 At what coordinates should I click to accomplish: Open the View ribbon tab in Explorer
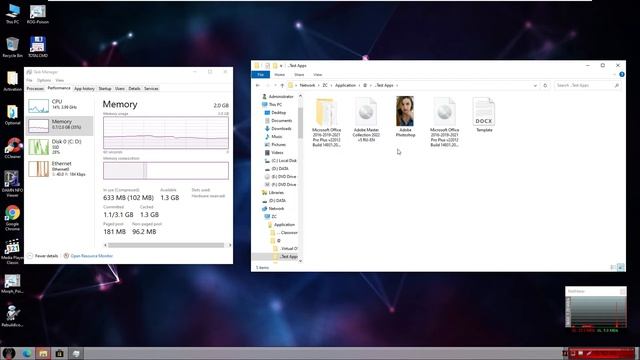click(318, 75)
